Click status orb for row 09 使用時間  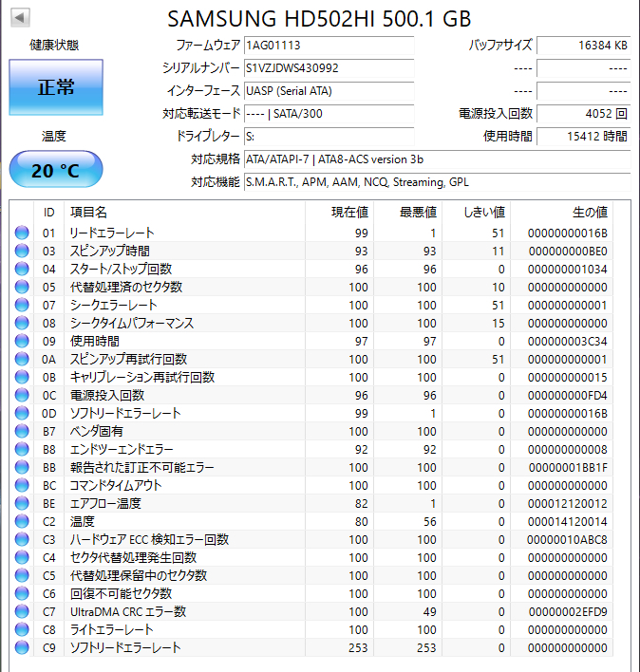tap(22, 341)
